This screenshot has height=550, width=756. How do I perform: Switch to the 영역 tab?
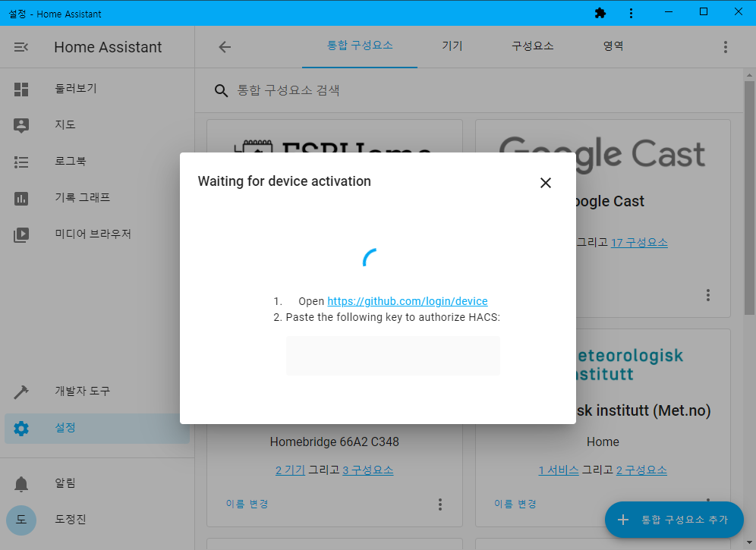click(x=613, y=46)
